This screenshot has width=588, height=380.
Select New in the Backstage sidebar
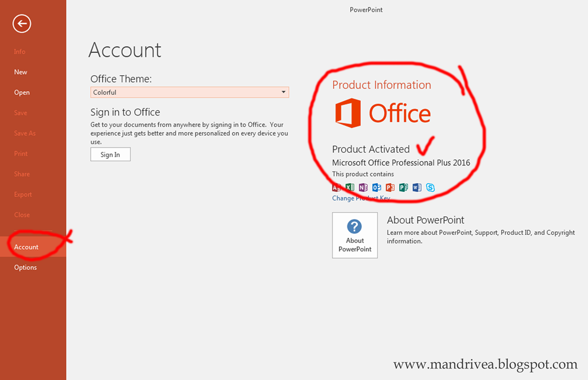pyautogui.click(x=21, y=72)
